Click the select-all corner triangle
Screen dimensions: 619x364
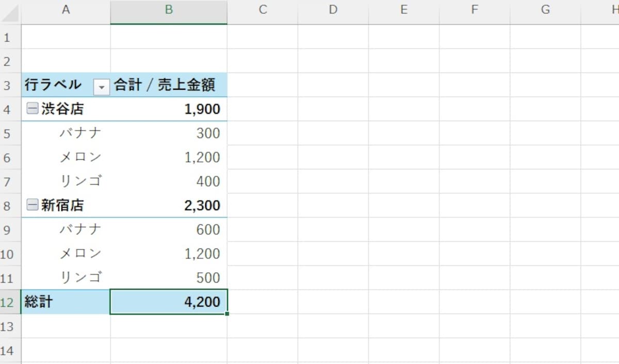[10, 12]
